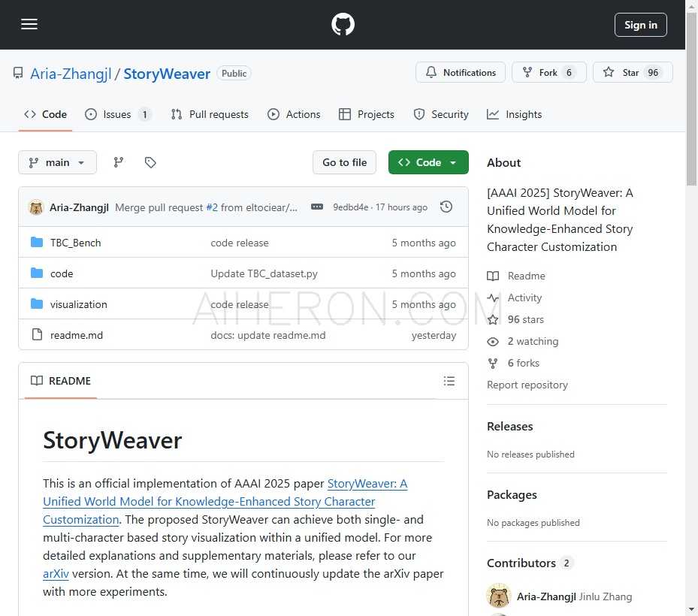
Task: Switch to the Insights tab
Action: 515,114
